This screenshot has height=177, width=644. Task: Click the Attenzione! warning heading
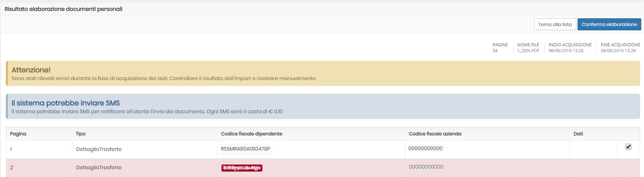[x=31, y=70]
